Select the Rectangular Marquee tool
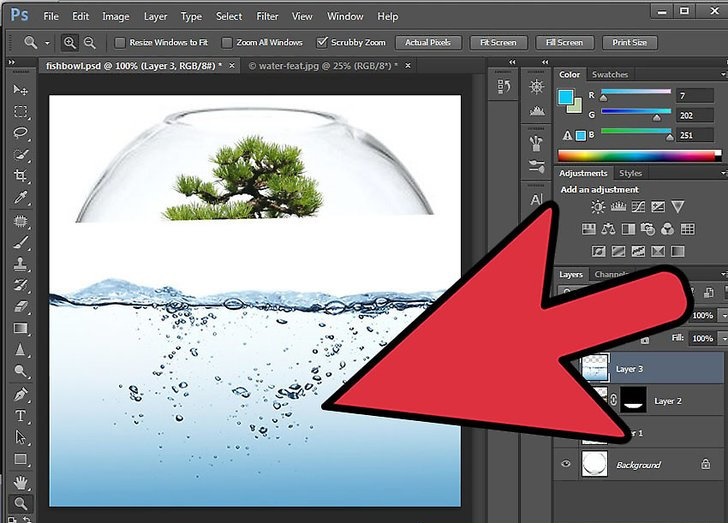The height and width of the screenshot is (523, 728). [x=20, y=112]
